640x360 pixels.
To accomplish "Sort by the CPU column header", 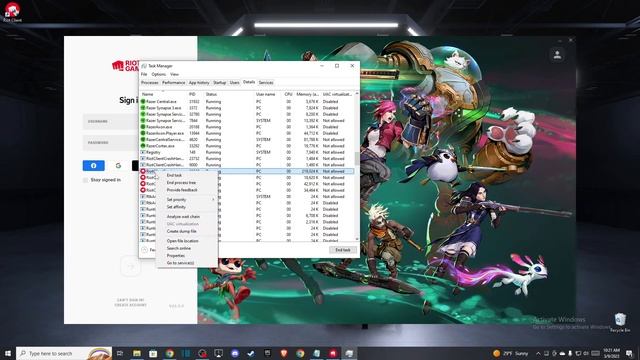I will pyautogui.click(x=288, y=94).
